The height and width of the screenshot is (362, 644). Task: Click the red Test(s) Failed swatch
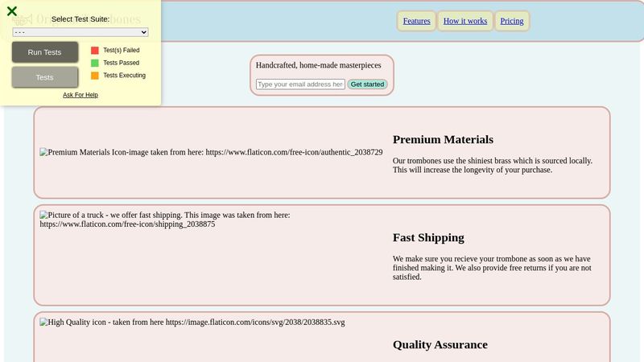coord(95,50)
